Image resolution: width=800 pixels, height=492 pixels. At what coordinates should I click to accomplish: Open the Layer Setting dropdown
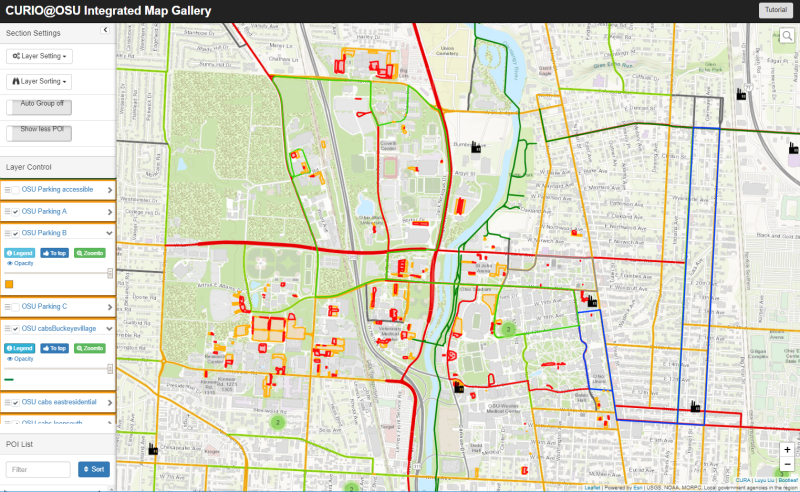39,56
